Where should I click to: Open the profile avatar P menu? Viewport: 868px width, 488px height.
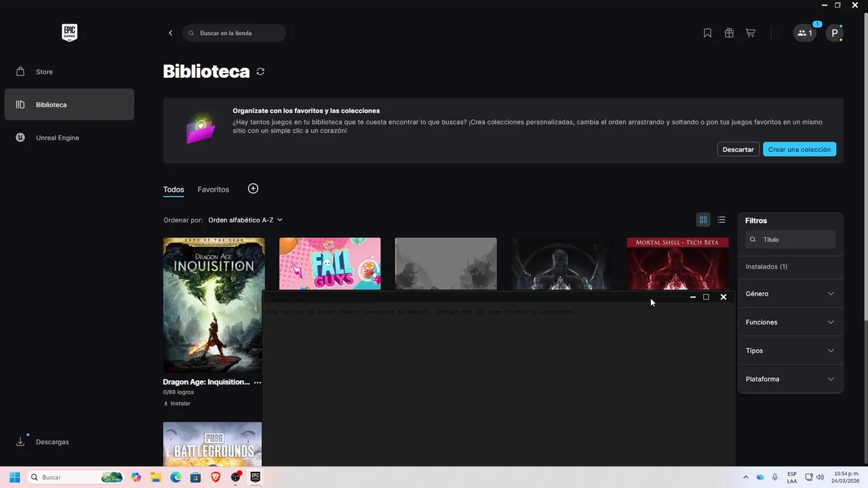tap(835, 33)
